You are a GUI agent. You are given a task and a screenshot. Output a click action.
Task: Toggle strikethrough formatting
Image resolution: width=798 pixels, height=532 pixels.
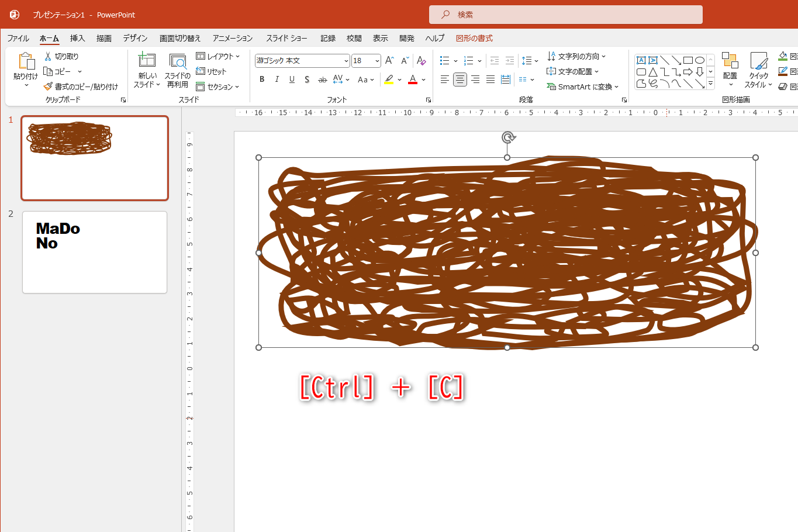click(322, 80)
